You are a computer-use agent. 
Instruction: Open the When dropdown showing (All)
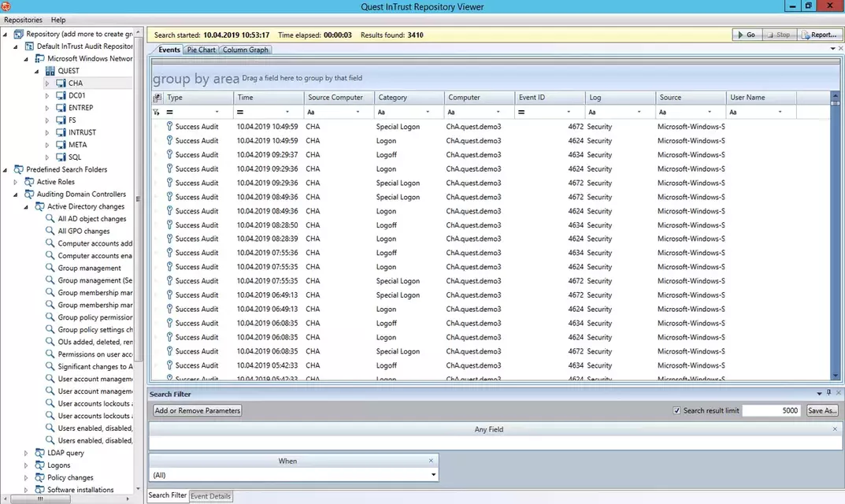point(433,475)
